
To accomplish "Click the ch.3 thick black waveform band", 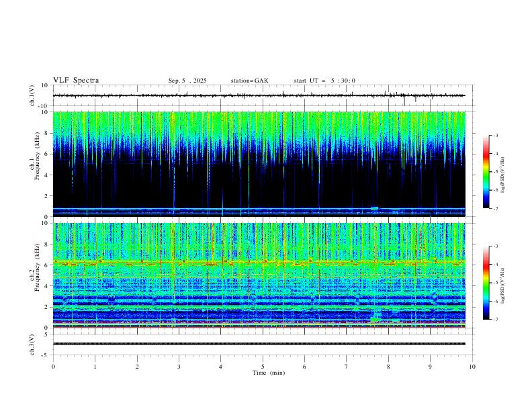I will pyautogui.click(x=259, y=344).
